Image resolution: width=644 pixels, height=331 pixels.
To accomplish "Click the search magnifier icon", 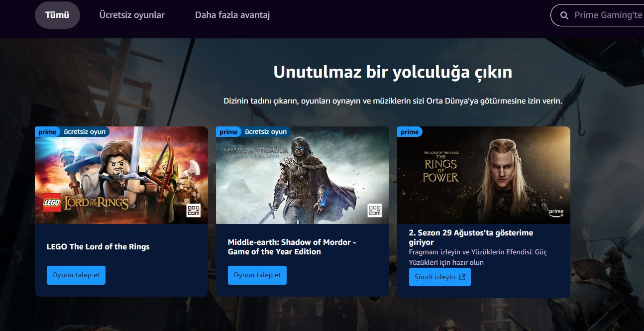I will coord(564,15).
